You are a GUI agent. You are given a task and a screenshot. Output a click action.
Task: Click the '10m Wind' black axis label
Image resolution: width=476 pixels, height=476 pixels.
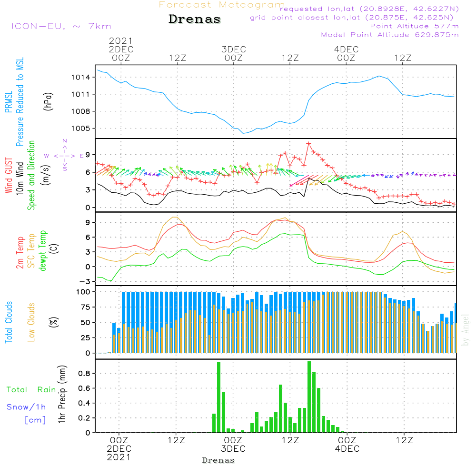point(20,178)
